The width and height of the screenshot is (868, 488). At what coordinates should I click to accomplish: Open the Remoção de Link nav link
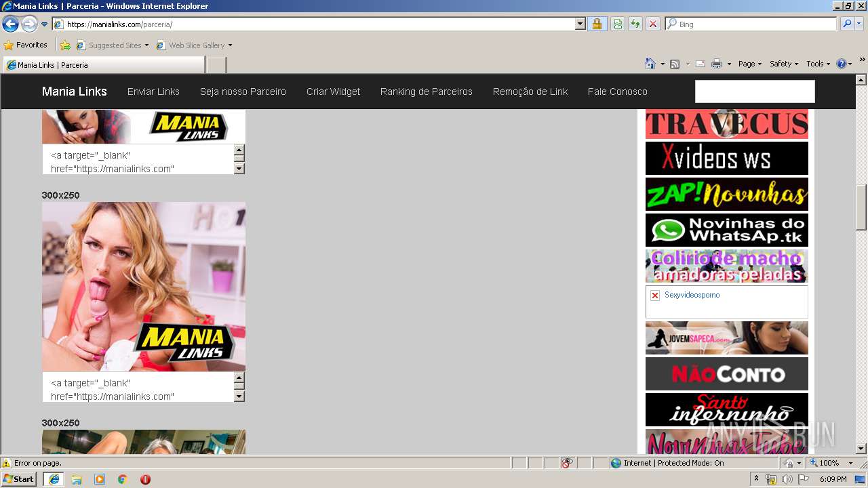[x=530, y=91]
